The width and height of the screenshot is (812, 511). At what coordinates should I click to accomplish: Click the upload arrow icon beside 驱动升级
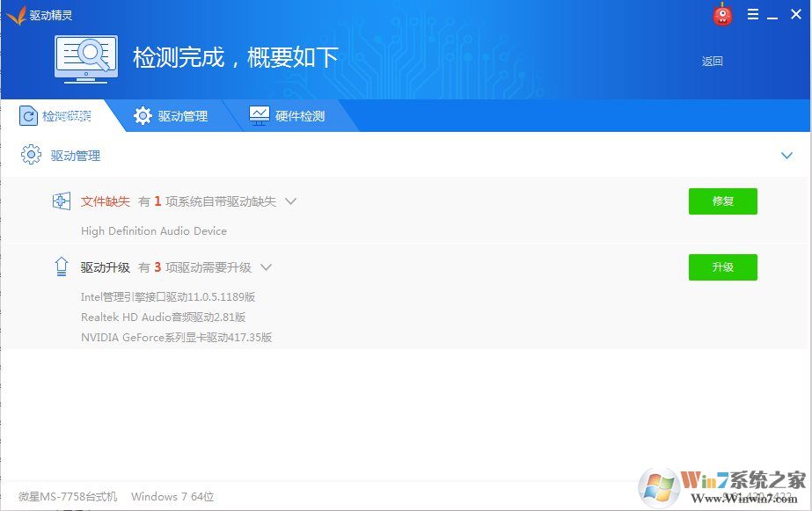[61, 267]
